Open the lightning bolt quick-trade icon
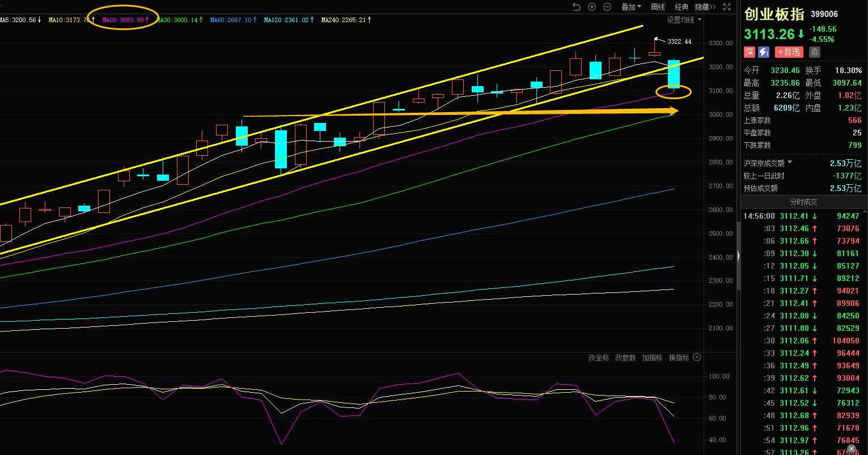The height and width of the screenshot is (455, 868). pyautogui.click(x=764, y=52)
